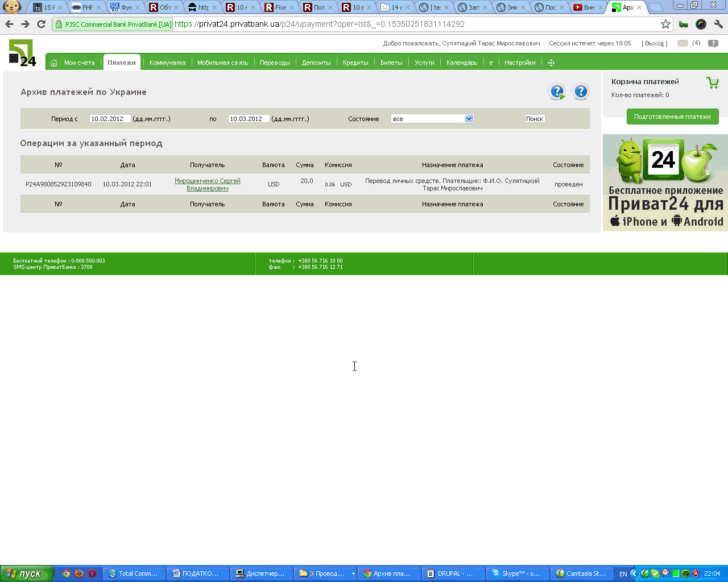Switch to the Fixe browser tab
Viewport: 728px width, 582px height.
279,7
